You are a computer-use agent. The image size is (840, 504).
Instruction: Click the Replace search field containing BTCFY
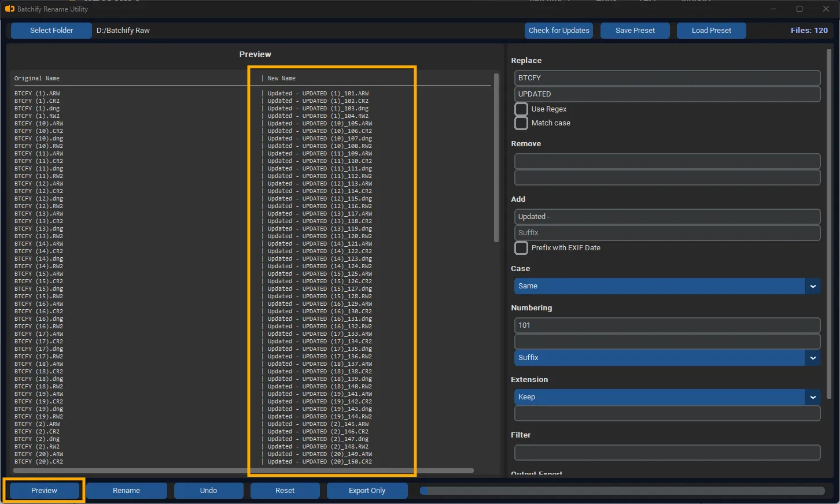pyautogui.click(x=666, y=77)
